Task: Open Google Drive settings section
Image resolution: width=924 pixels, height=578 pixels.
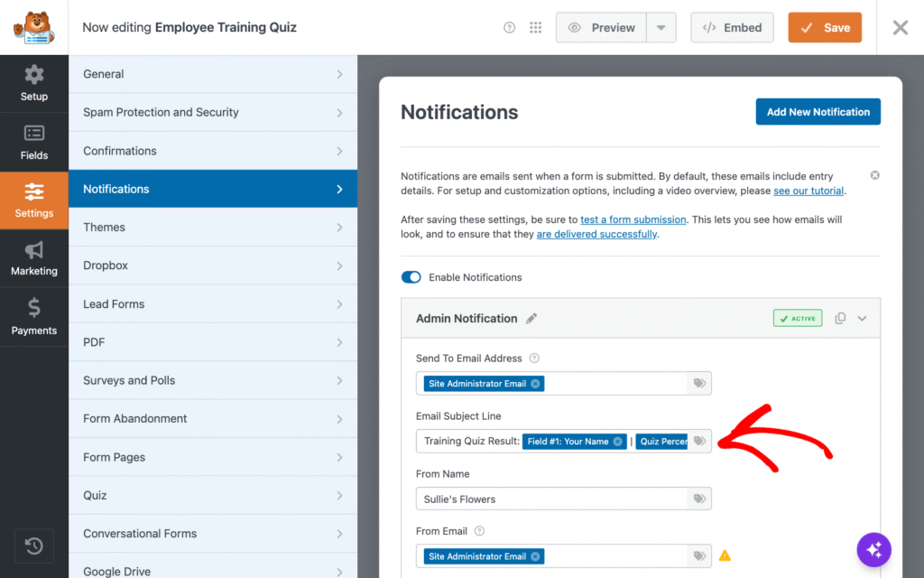Action: point(213,567)
